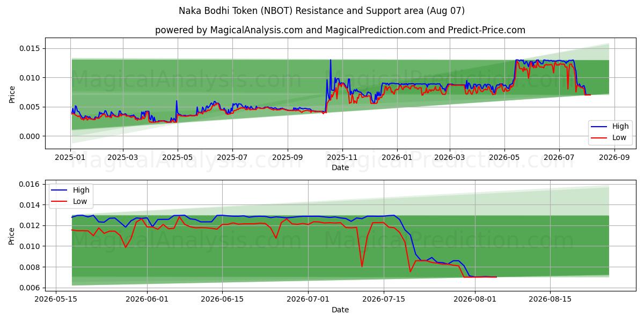Click the '2026-08-01' tick on the bottom chart

[474, 299]
